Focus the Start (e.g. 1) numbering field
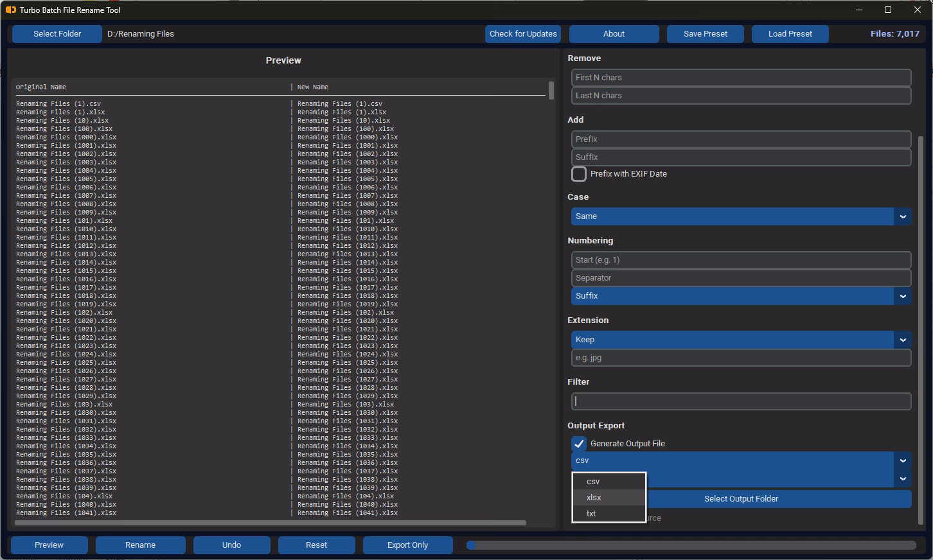The image size is (933, 560). (741, 260)
